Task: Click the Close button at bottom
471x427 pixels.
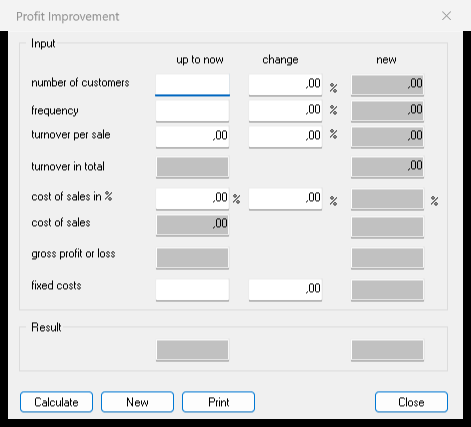Action: pyautogui.click(x=411, y=402)
